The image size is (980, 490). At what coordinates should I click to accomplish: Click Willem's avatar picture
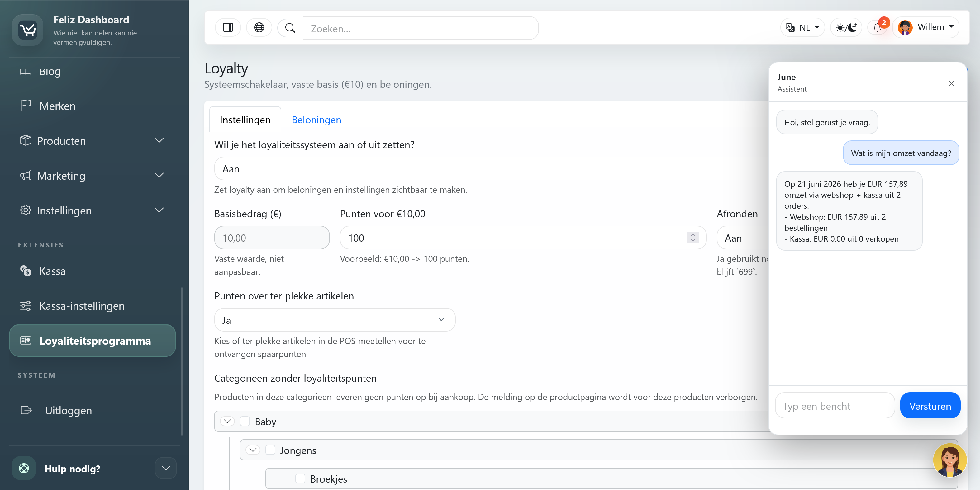click(x=905, y=27)
